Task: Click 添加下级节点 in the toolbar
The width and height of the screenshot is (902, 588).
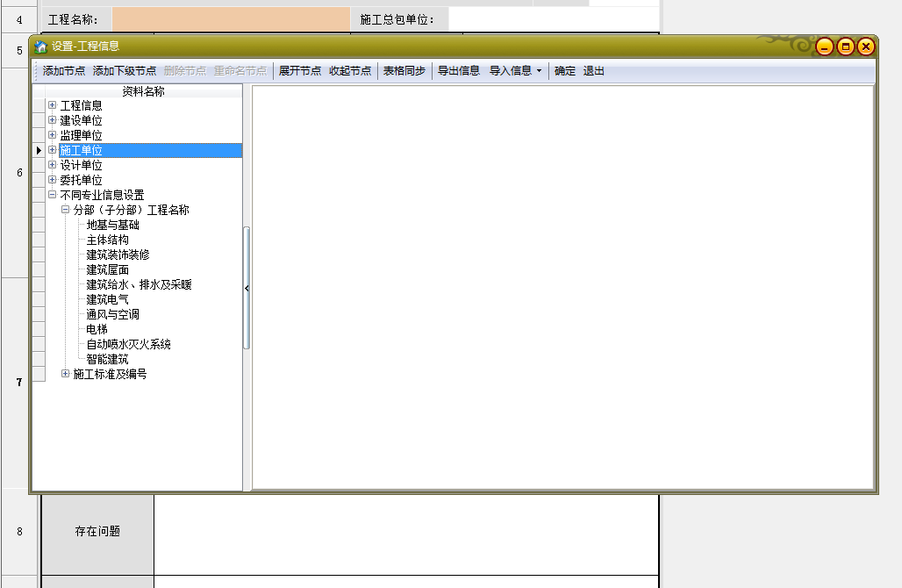Action: point(125,71)
